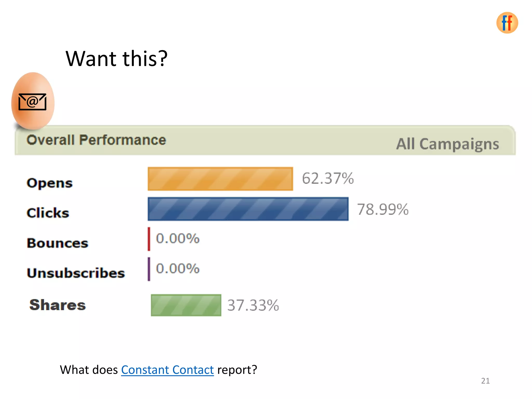Click the 78.99% clicks value
Image resolution: width=532 pixels, height=399 pixels.
pyautogui.click(x=383, y=209)
